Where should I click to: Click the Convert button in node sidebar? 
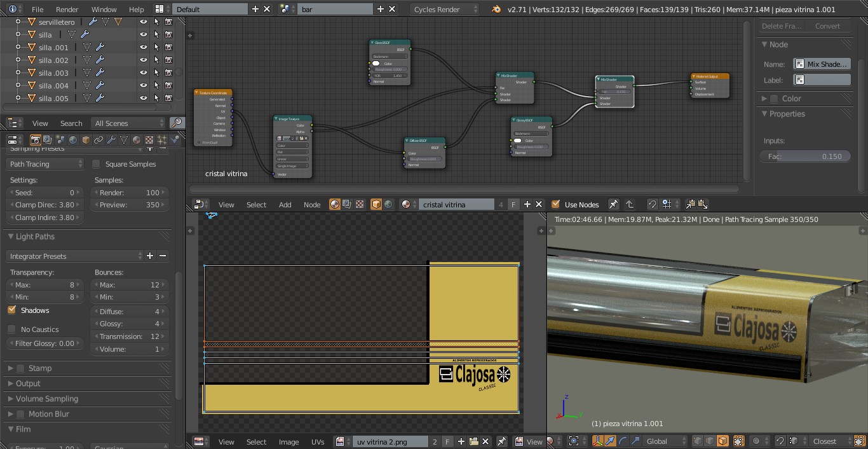827,26
